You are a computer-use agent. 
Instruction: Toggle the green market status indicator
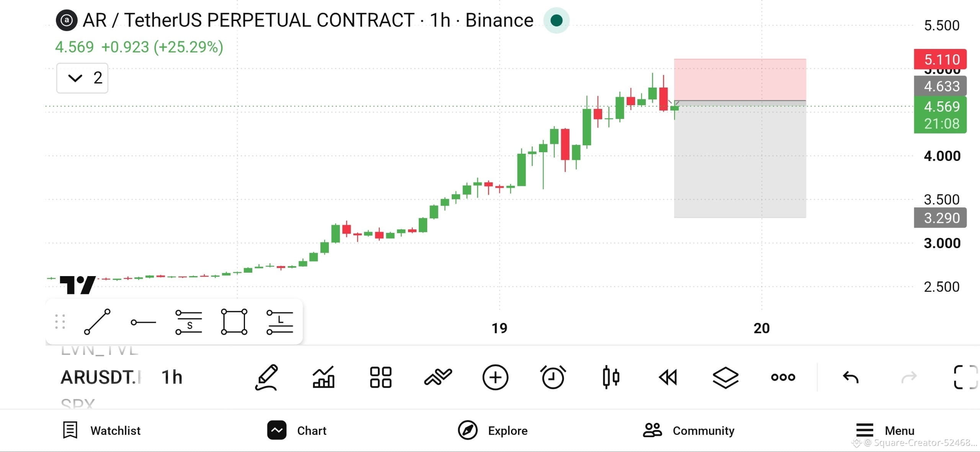coord(556,20)
